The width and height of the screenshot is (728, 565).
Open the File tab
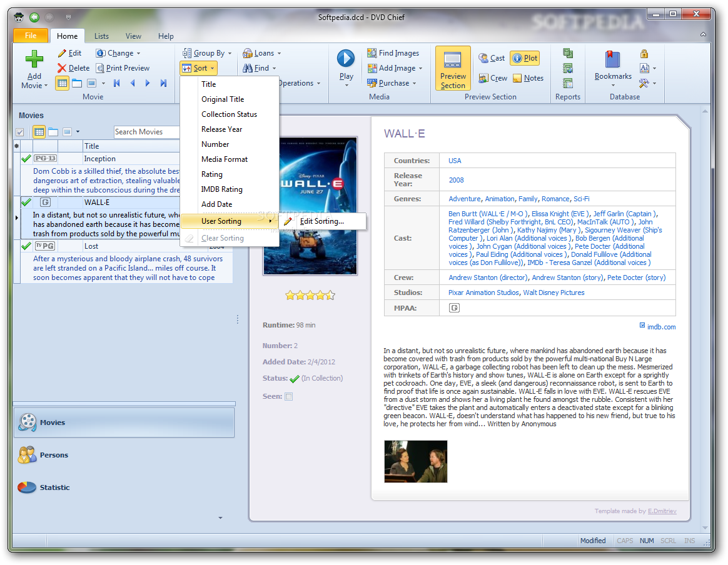pos(31,36)
